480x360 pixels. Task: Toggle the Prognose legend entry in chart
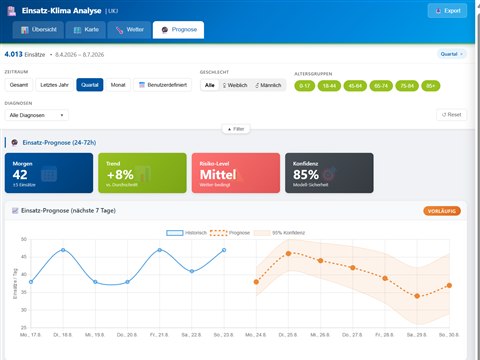(230, 233)
